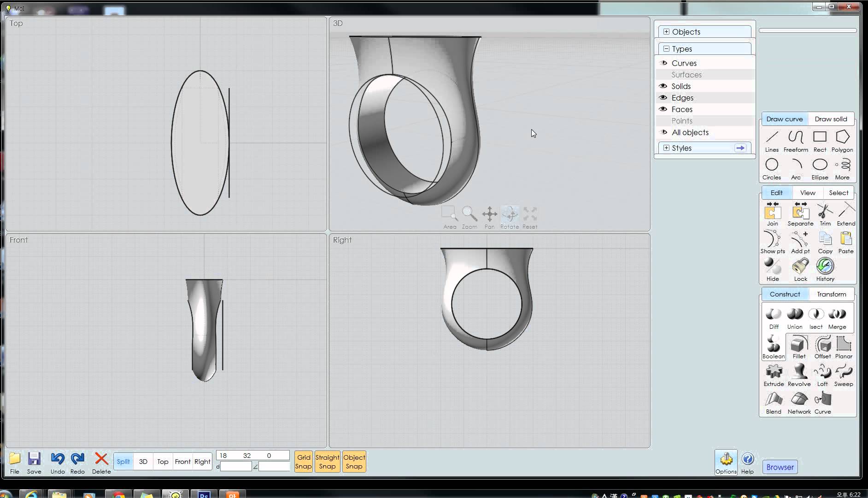Image resolution: width=868 pixels, height=498 pixels.
Task: Hide Solids with the eye icon
Action: pyautogui.click(x=663, y=86)
